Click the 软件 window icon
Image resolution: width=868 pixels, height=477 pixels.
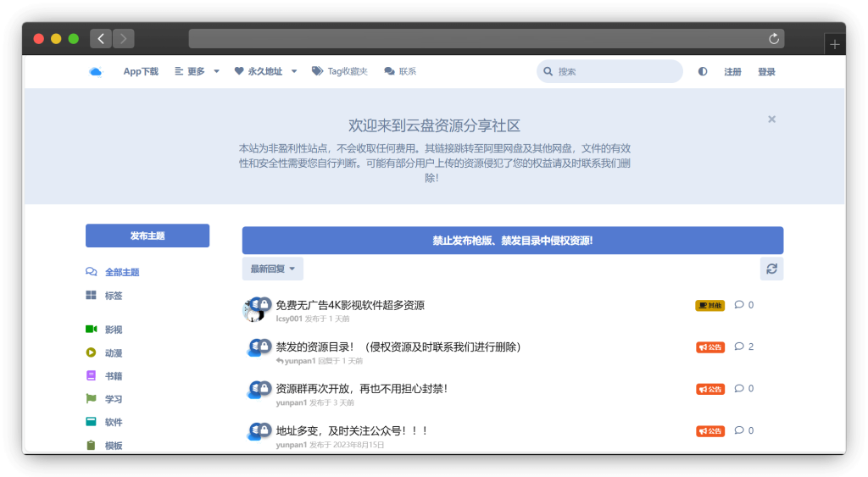tap(92, 422)
